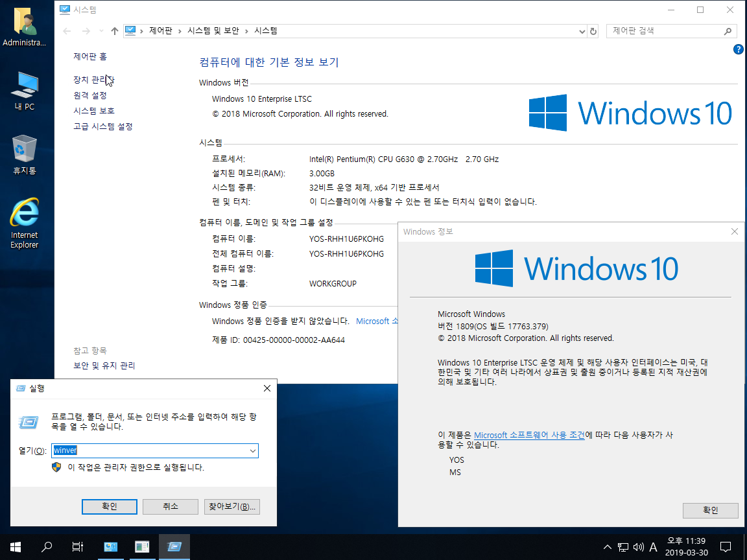Select 제어판 in the breadcrumb path

coord(161,31)
